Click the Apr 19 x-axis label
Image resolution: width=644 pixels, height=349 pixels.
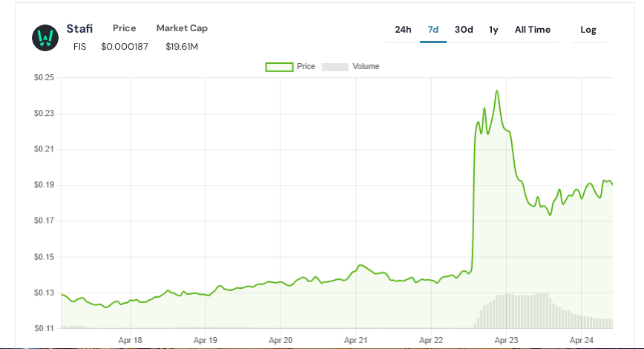point(206,340)
